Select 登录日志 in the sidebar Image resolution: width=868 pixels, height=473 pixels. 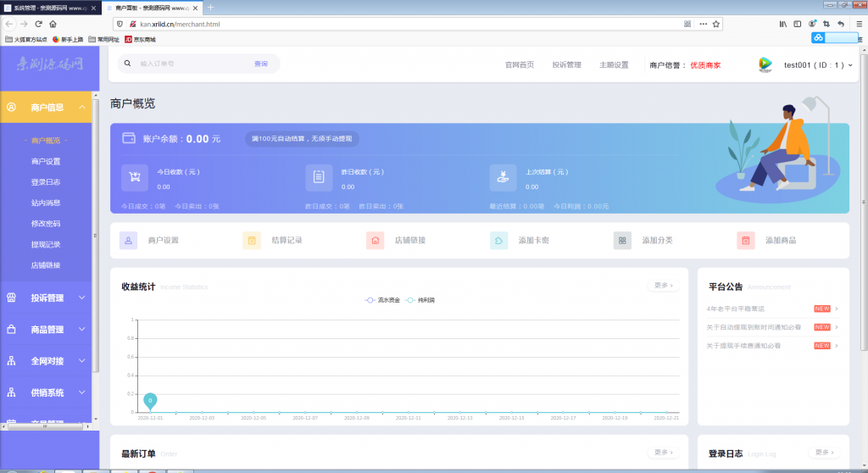[46, 182]
